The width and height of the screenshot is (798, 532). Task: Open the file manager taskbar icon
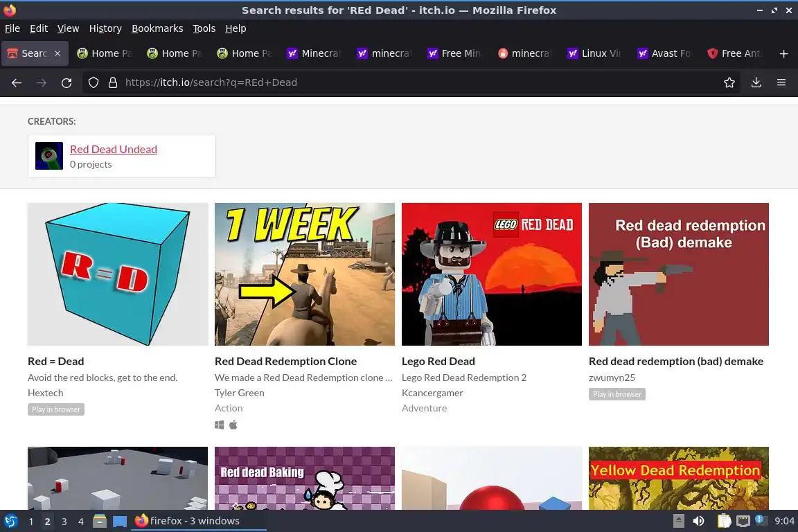(100, 521)
